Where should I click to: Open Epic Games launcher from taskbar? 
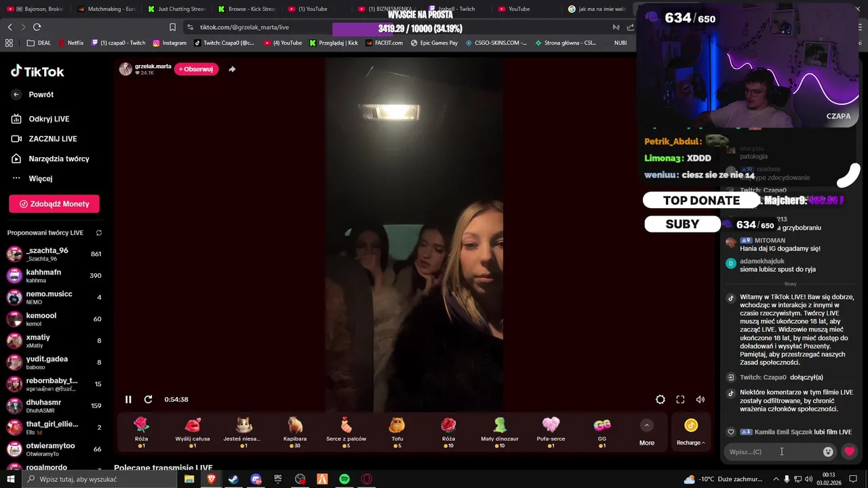[x=277, y=479]
